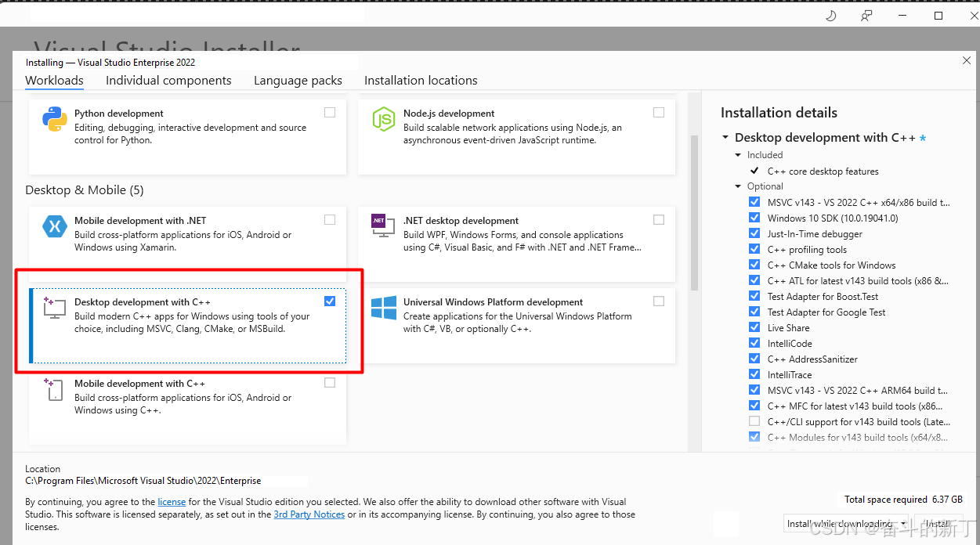Check the Python development workload checkbox
980x545 pixels.
tap(330, 113)
